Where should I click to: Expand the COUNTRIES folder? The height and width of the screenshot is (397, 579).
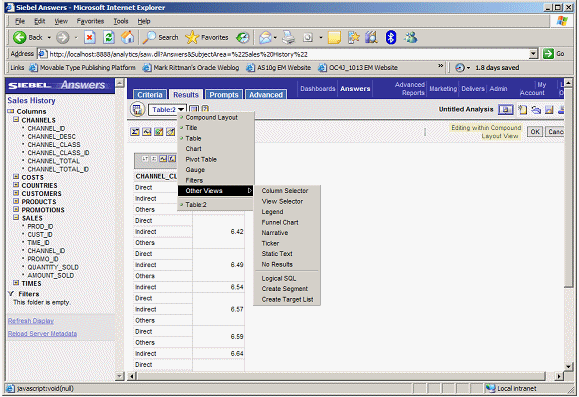pos(16,185)
